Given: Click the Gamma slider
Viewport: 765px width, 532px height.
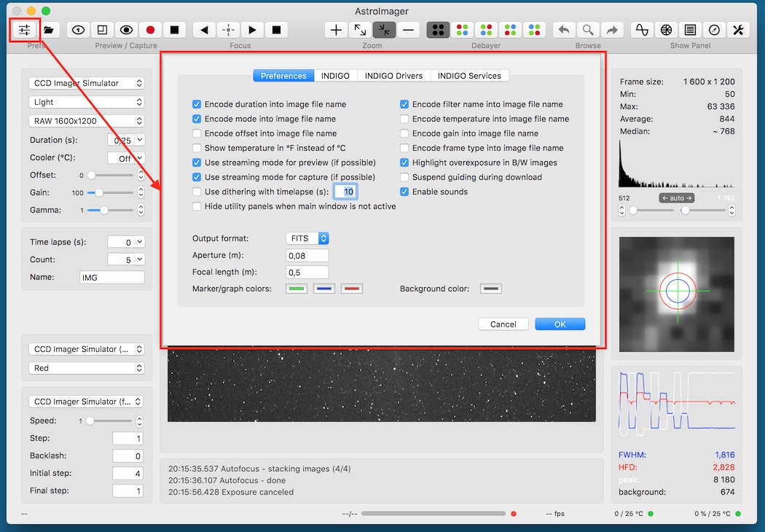Looking at the screenshot, I should (110, 211).
